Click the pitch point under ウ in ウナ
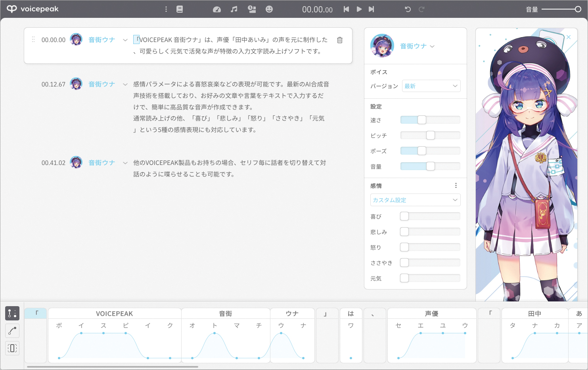 pyautogui.click(x=281, y=333)
